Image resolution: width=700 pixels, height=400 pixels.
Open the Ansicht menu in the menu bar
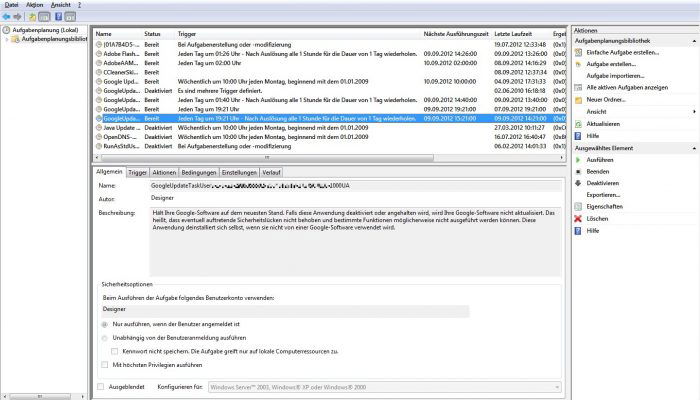click(61, 4)
